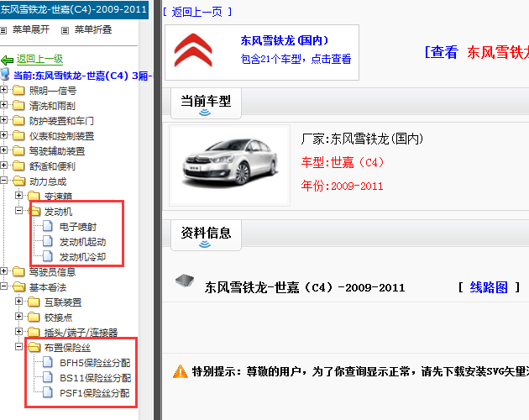Click the 舒适和便利 folder icon

[18, 165]
